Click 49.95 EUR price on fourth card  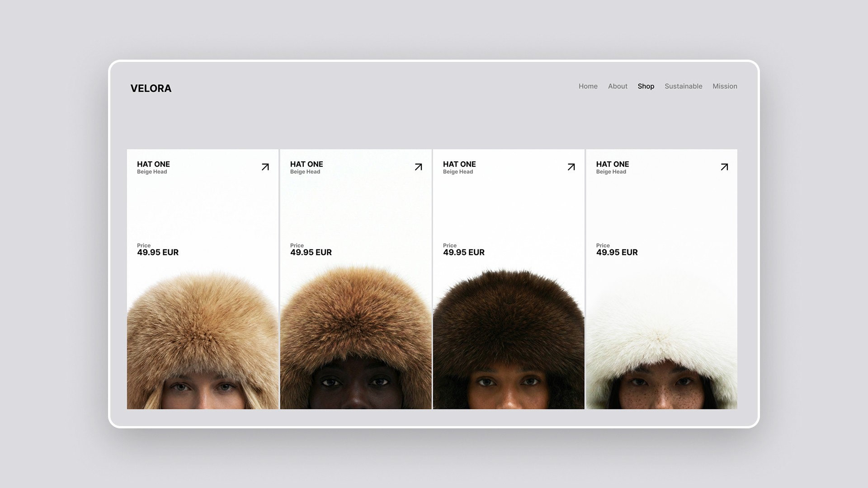coord(617,253)
